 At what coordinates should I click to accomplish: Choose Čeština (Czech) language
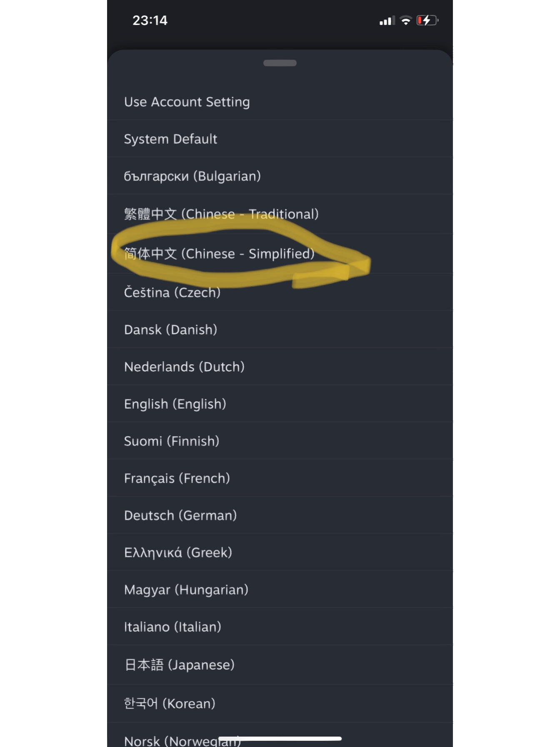coord(280,292)
